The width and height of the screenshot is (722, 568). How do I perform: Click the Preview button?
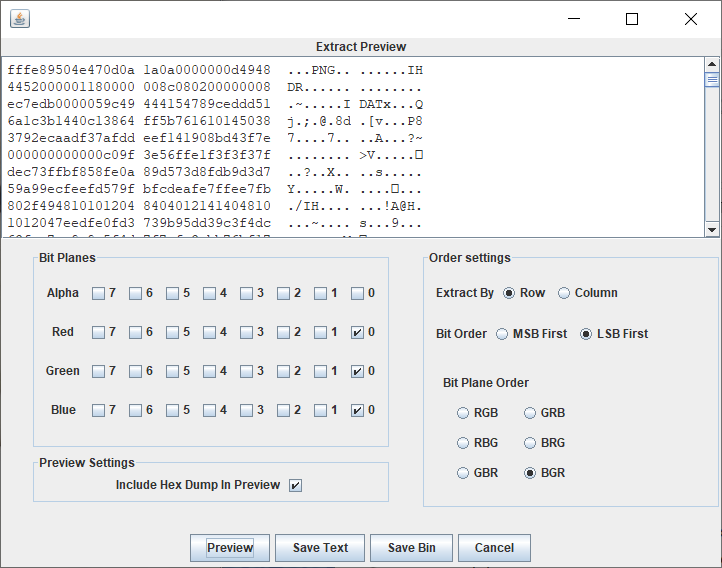click(x=230, y=548)
